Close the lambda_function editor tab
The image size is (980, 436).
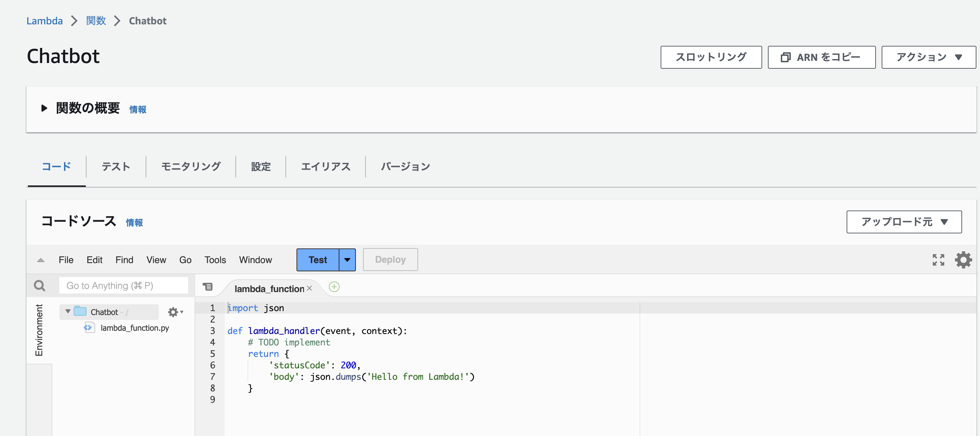[x=309, y=288]
